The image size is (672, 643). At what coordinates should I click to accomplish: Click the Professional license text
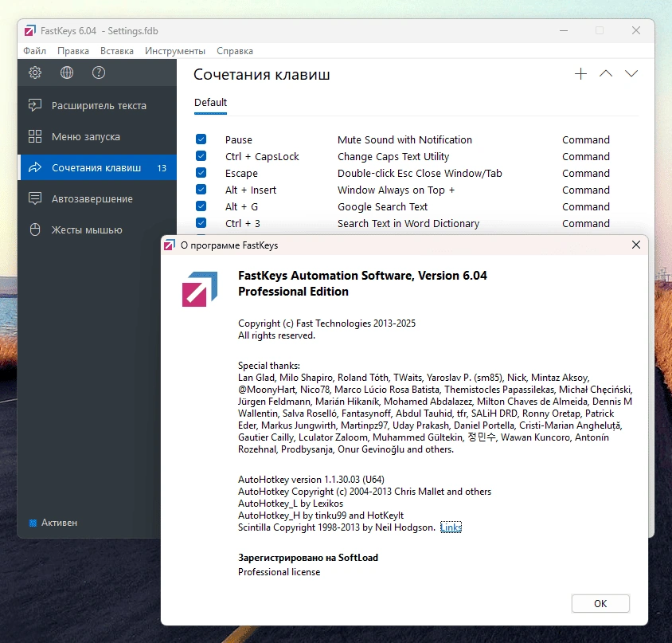pyautogui.click(x=279, y=572)
